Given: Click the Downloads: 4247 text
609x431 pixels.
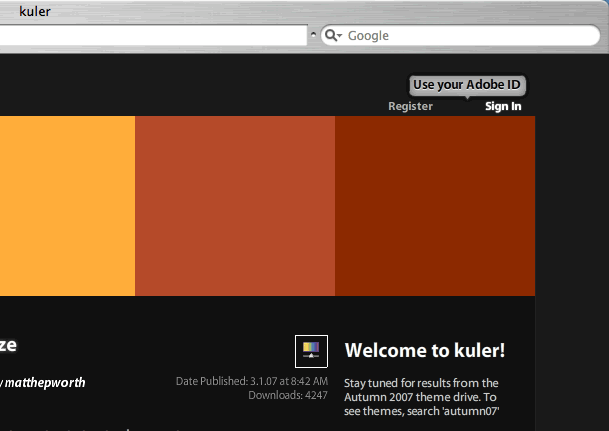Looking at the screenshot, I should tap(288, 395).
